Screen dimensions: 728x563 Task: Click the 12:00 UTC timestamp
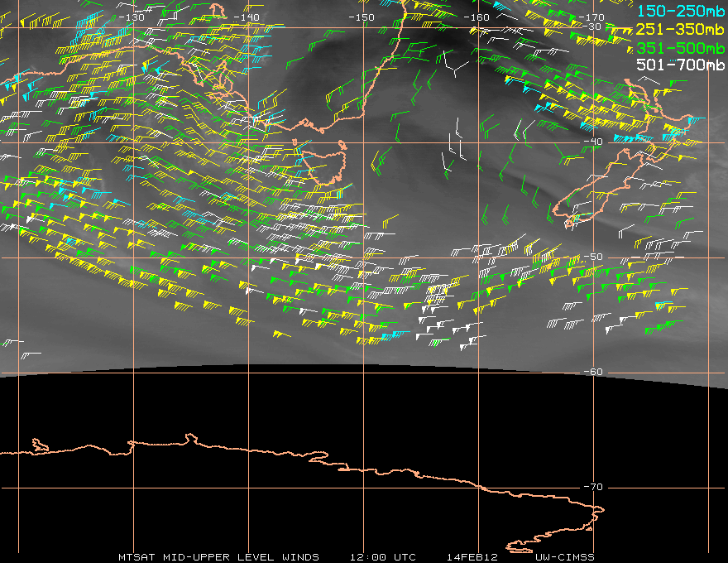(x=382, y=557)
